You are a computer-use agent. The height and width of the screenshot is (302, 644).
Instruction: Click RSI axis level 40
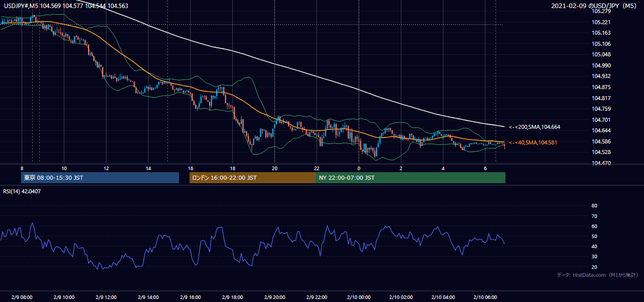(594, 247)
